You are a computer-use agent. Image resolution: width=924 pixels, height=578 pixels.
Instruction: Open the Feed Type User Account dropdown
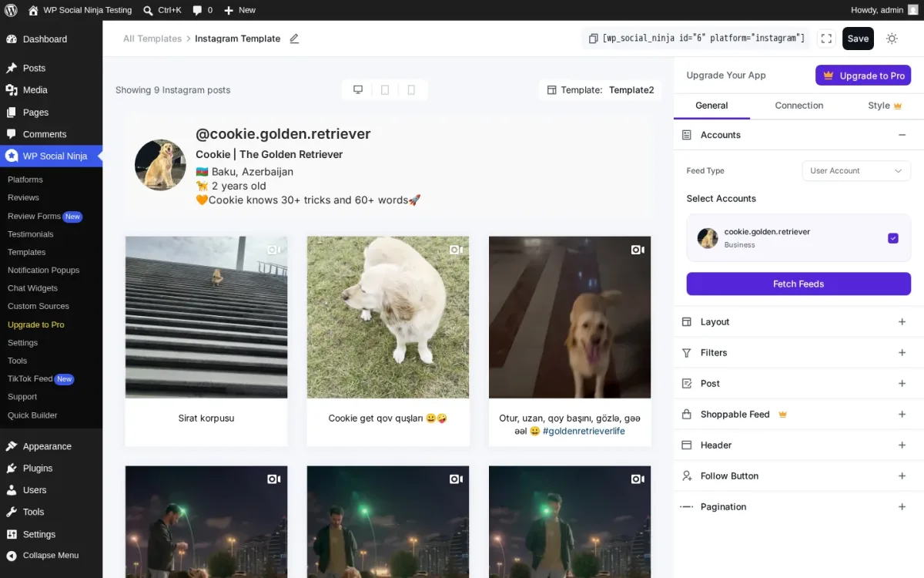point(855,170)
